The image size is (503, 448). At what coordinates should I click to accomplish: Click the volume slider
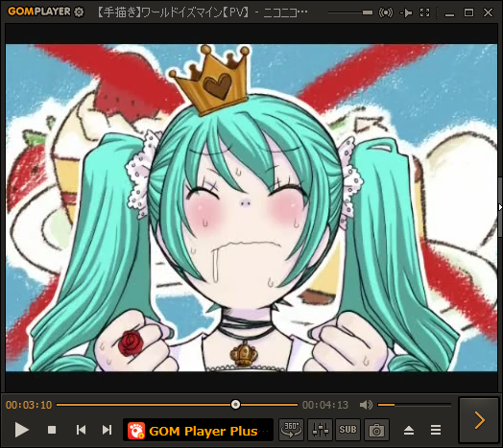point(415,405)
